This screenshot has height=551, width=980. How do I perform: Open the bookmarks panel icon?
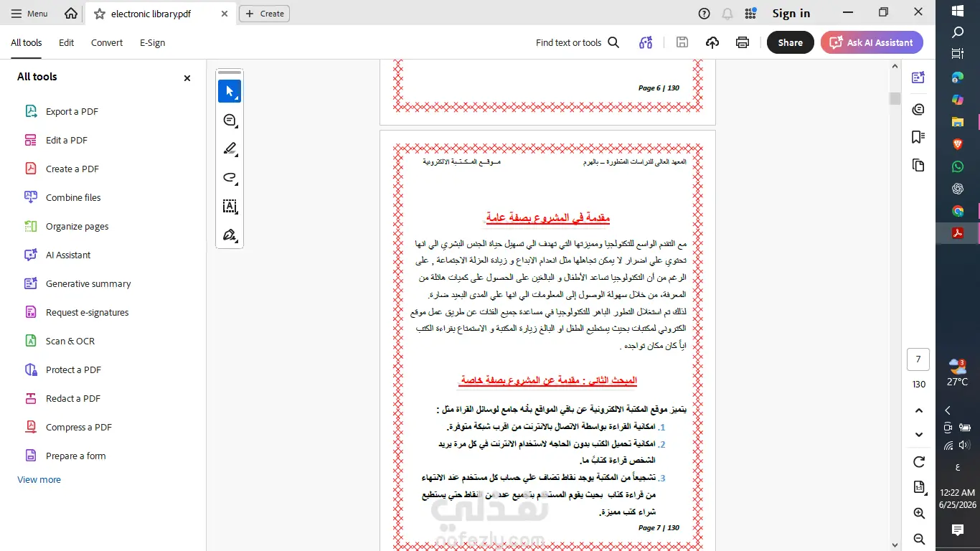click(918, 137)
